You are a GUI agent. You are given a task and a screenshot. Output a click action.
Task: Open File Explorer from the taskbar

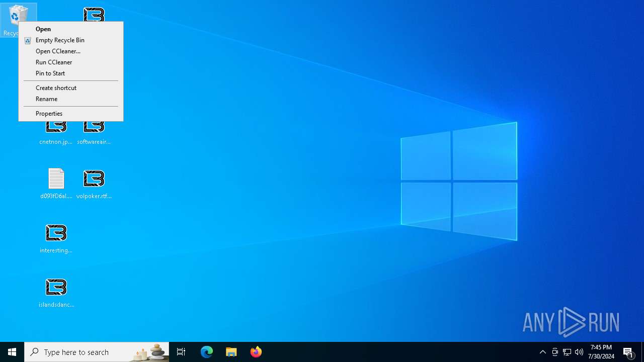[231, 352]
